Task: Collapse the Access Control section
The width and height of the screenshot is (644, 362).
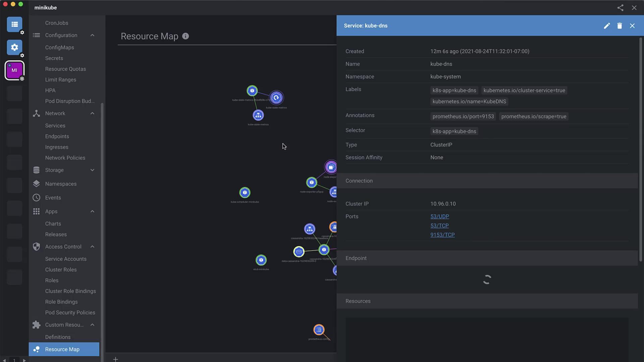Action: click(x=92, y=247)
